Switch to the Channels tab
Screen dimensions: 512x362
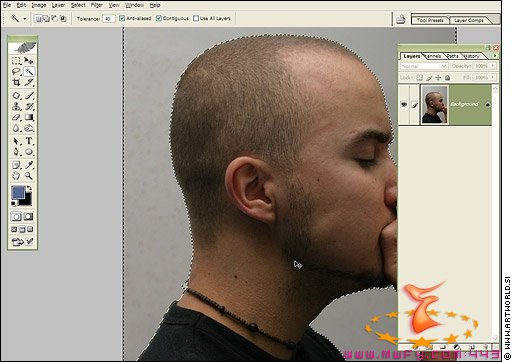tap(433, 56)
